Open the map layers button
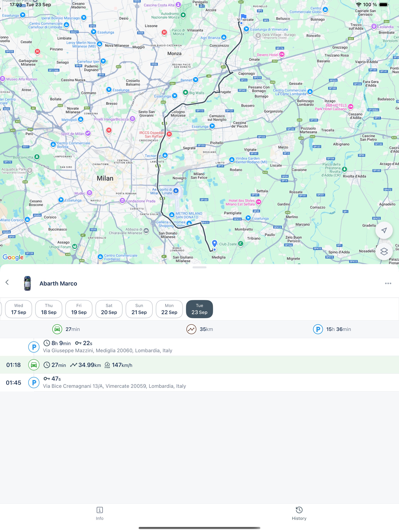The image size is (399, 532). [384, 252]
